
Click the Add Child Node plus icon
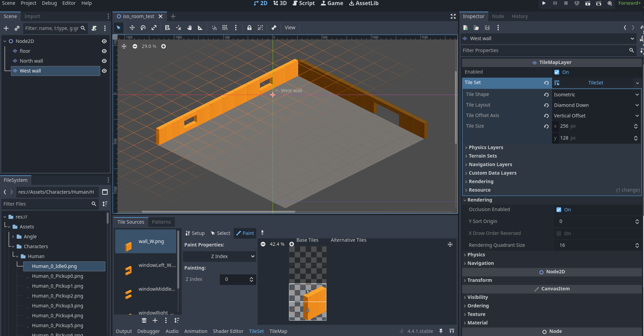coord(6,28)
